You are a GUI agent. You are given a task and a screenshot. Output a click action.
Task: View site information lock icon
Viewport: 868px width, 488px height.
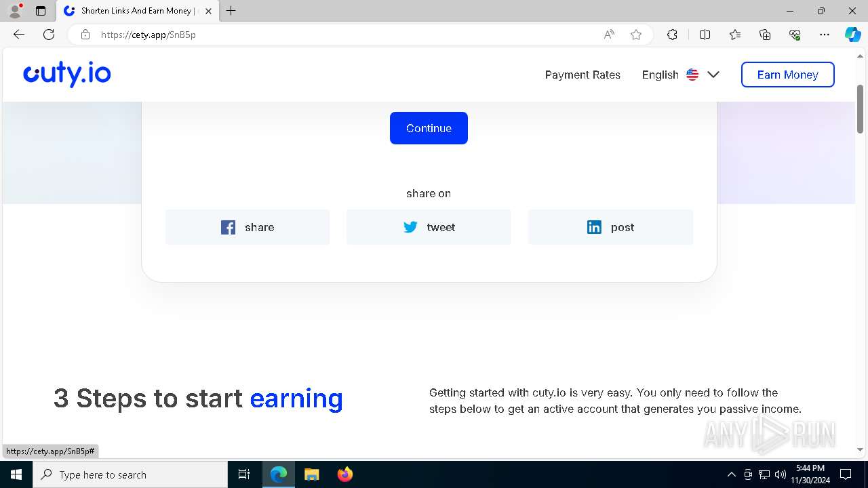[85, 35]
